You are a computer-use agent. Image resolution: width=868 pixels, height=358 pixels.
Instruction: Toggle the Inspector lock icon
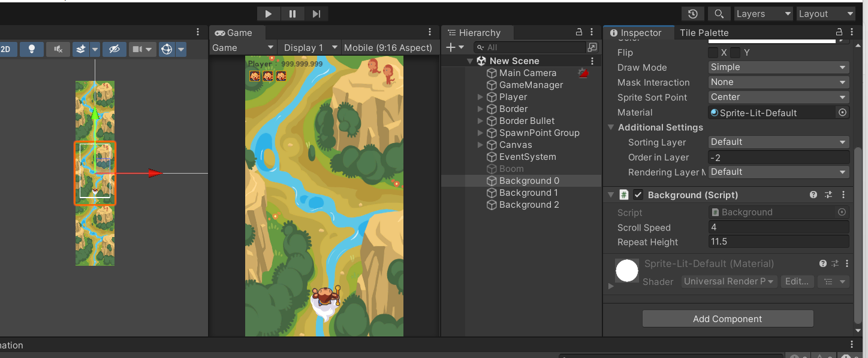coord(839,32)
